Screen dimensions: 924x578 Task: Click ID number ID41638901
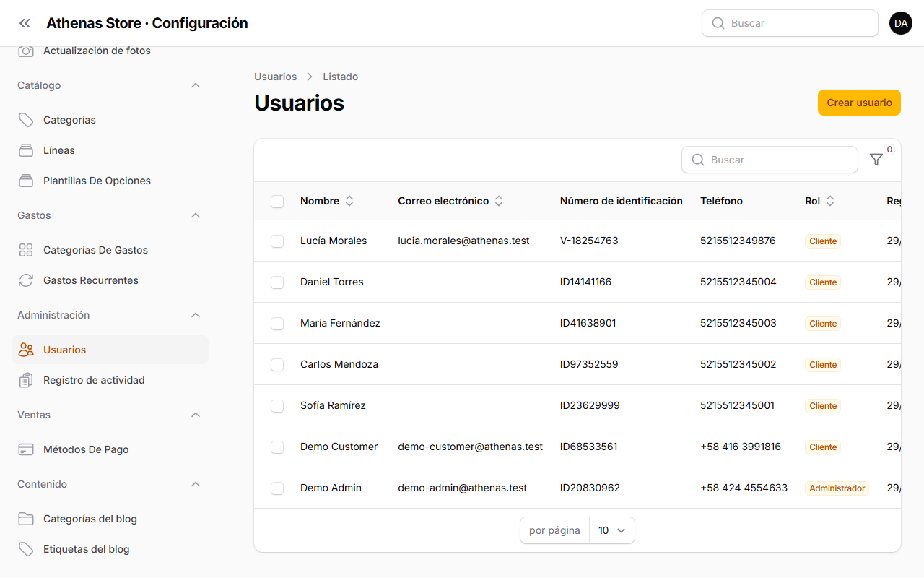(x=588, y=323)
